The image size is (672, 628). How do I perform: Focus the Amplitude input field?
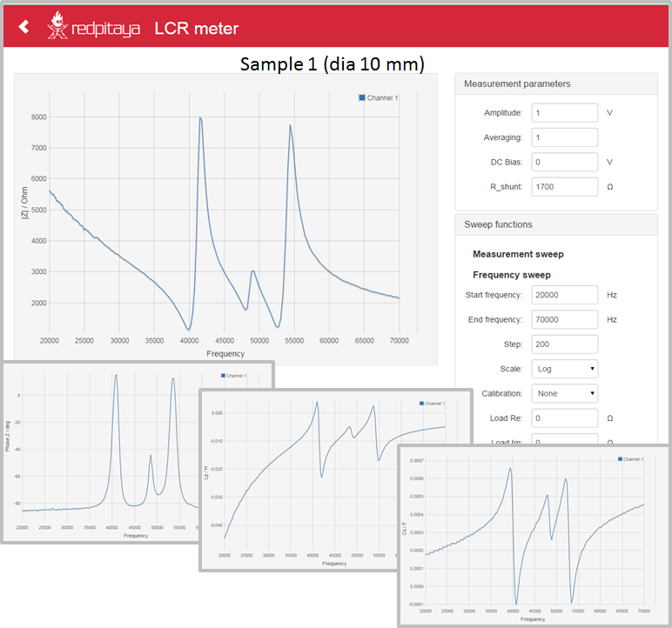[x=564, y=113]
